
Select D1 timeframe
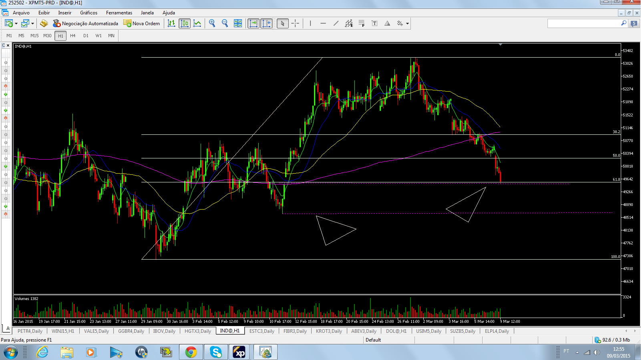point(86,36)
